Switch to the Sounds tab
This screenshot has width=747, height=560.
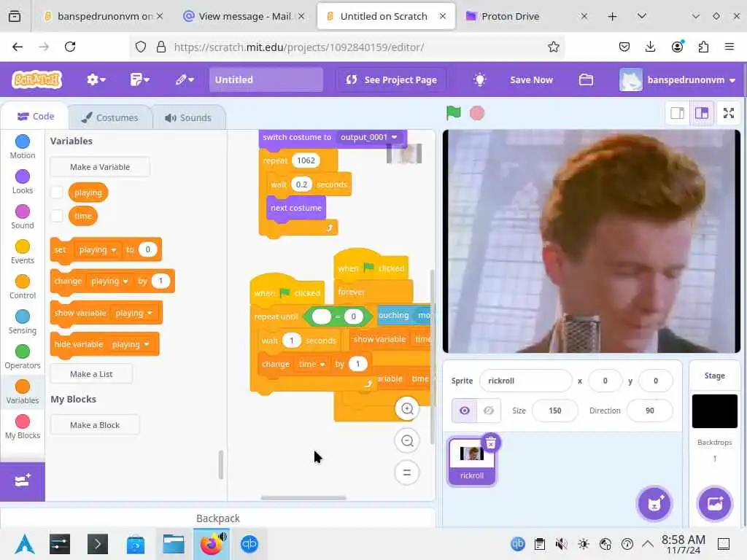click(188, 117)
